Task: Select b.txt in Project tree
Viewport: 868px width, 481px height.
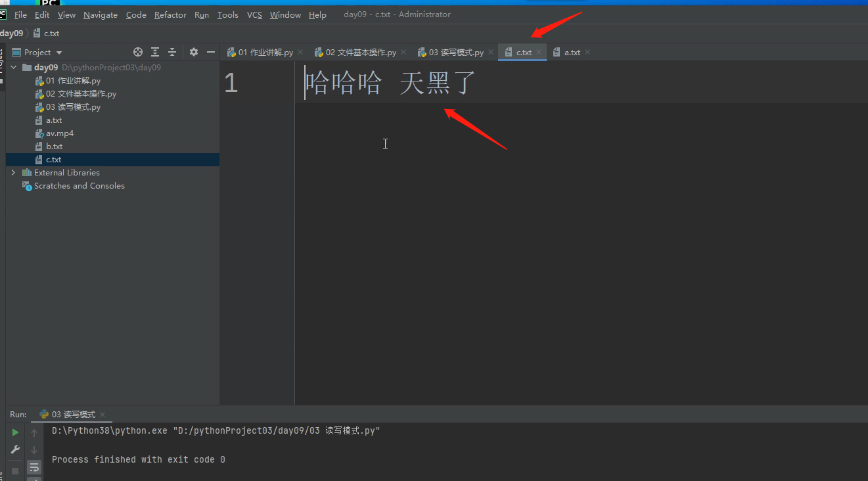Action: [54, 146]
